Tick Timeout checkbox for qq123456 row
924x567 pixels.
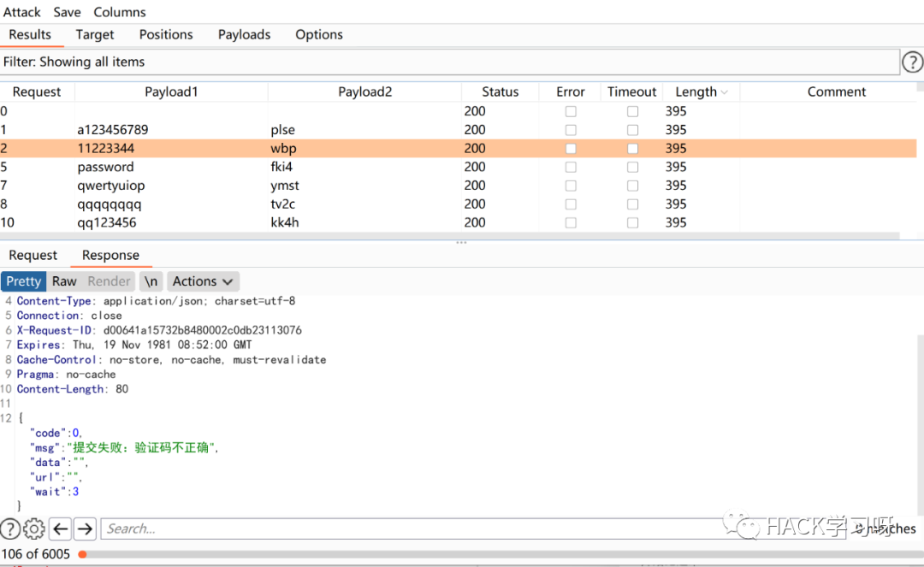click(632, 222)
